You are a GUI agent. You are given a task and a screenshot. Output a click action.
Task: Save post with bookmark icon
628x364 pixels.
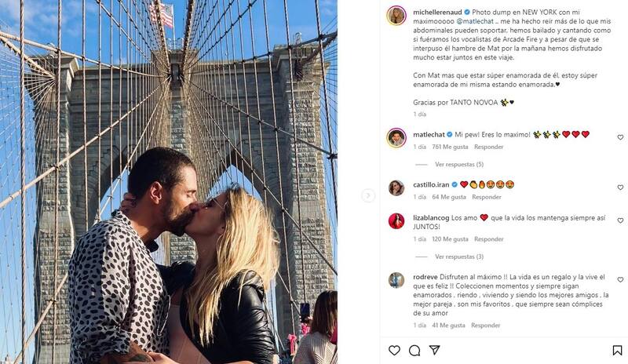click(617, 351)
